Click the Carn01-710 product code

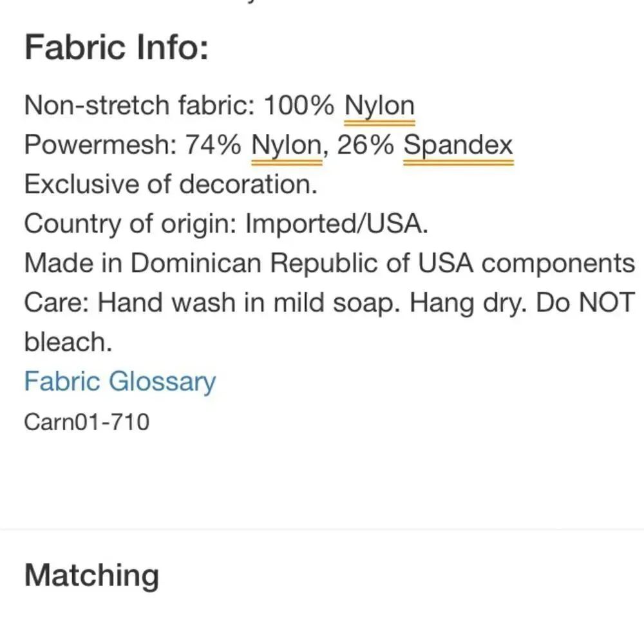pyautogui.click(x=87, y=422)
